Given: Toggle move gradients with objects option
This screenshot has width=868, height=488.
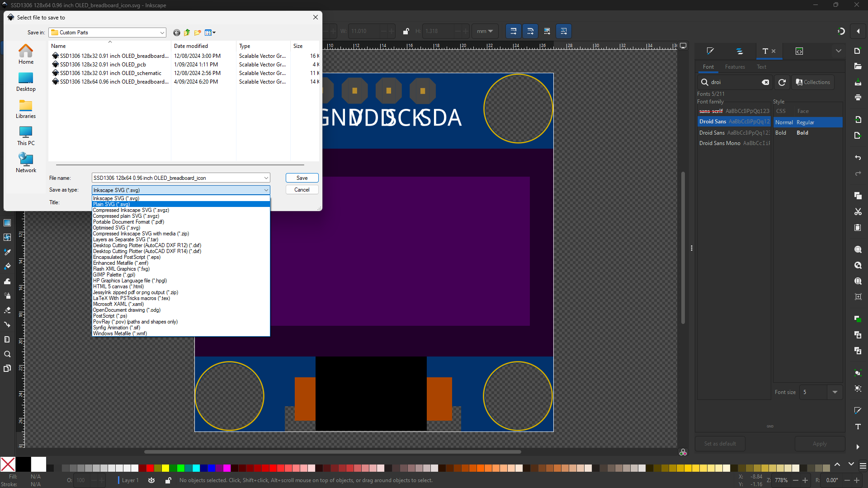Looking at the screenshot, I should [547, 31].
